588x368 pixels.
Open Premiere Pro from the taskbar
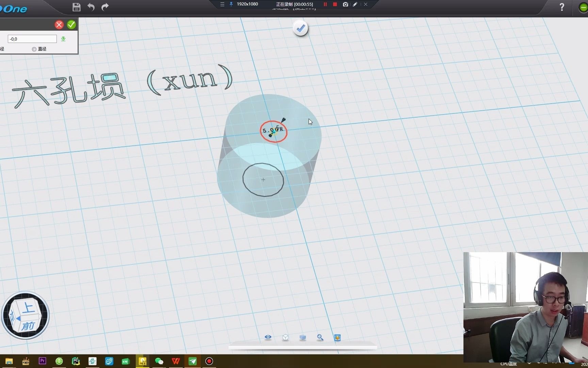[43, 361]
